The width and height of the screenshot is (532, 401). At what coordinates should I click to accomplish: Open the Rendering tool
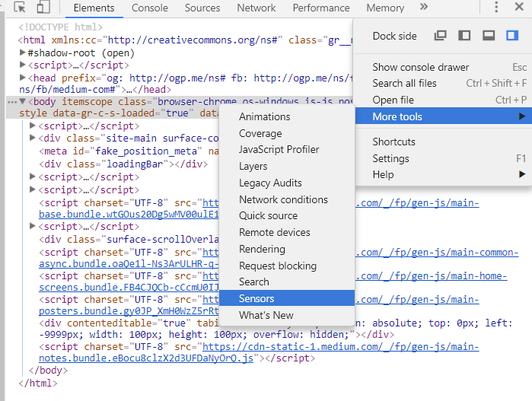(287, 249)
